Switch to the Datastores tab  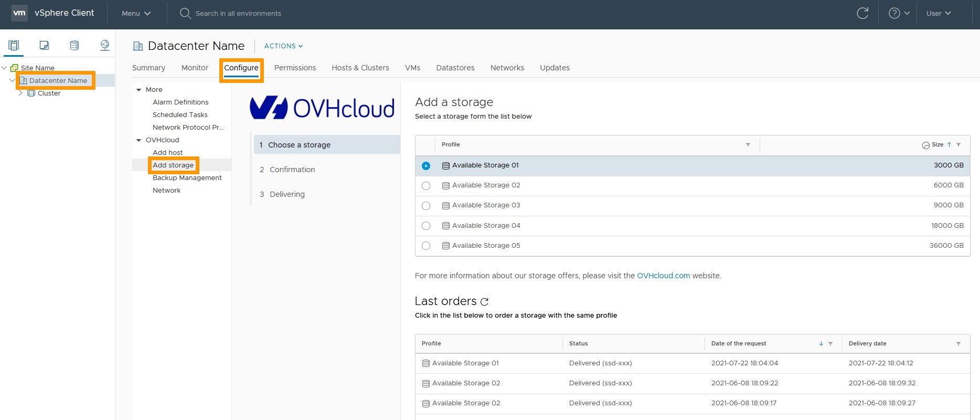click(455, 68)
